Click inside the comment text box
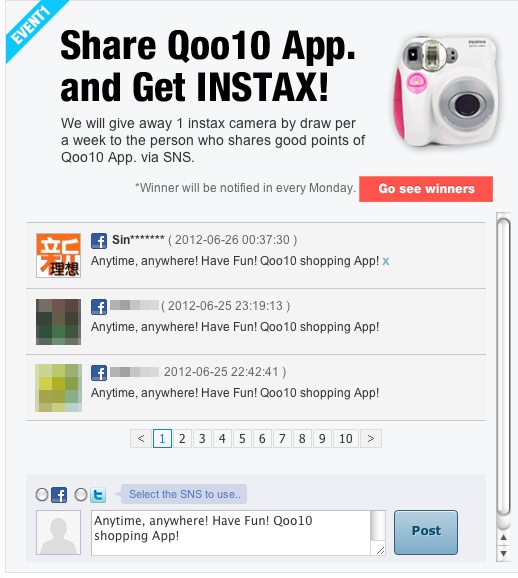The width and height of the screenshot is (518, 578). tap(231, 533)
